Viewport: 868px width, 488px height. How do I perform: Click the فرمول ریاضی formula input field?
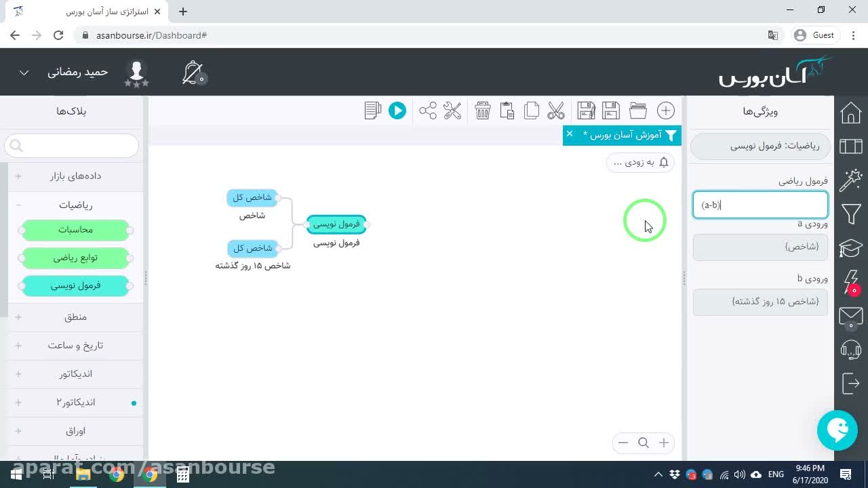(760, 205)
